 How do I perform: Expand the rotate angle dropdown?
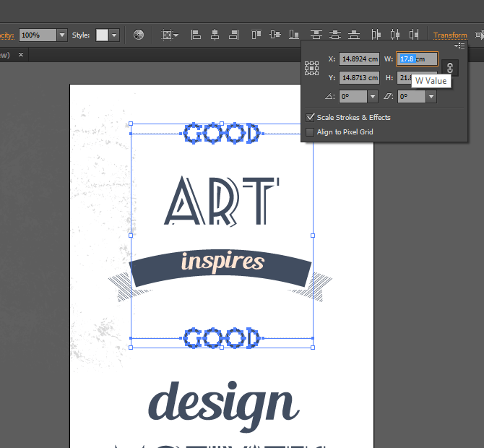pos(373,96)
